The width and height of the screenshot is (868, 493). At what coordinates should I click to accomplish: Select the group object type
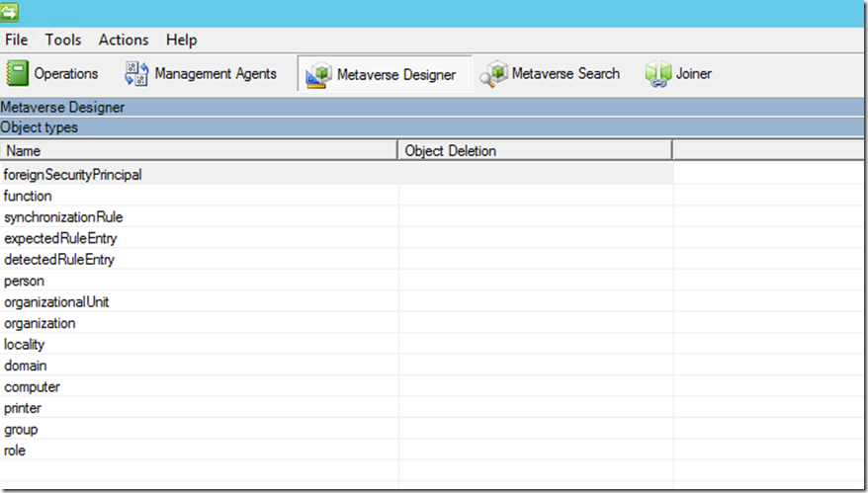pos(21,430)
